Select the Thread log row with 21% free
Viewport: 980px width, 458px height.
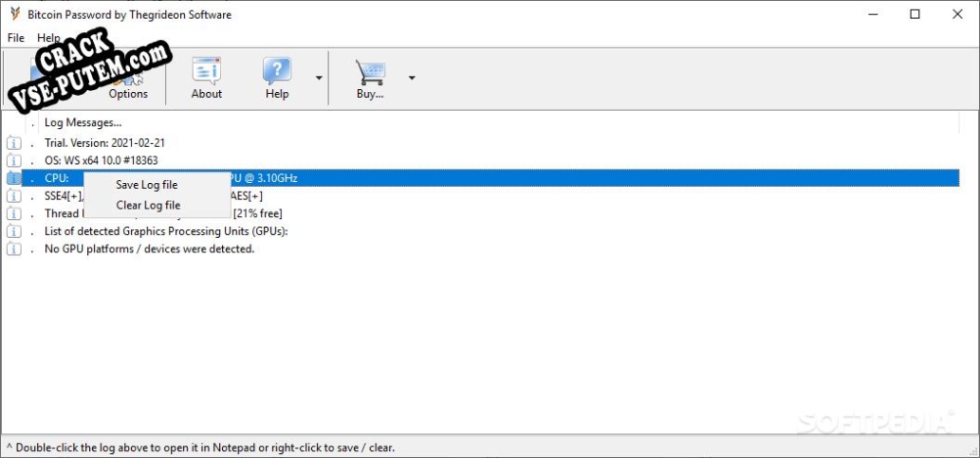(491, 213)
